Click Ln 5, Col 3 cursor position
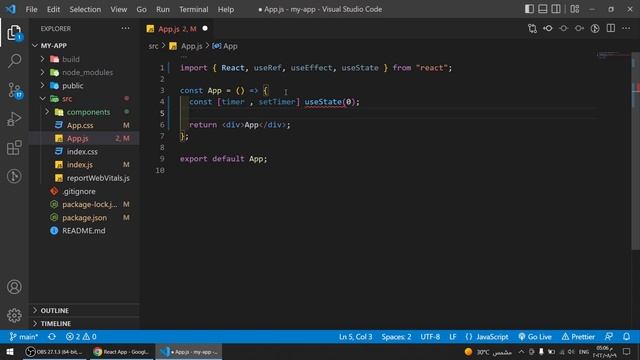This screenshot has width=640, height=360. (356, 337)
